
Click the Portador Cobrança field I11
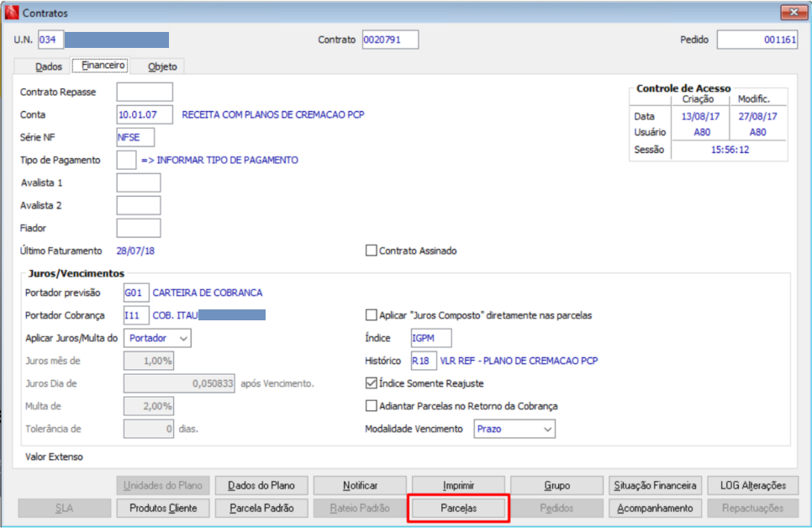[136, 315]
